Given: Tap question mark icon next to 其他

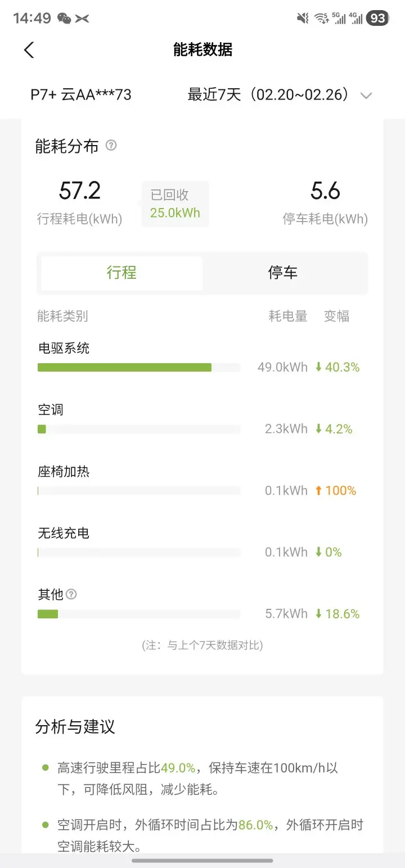Looking at the screenshot, I should 71,594.
